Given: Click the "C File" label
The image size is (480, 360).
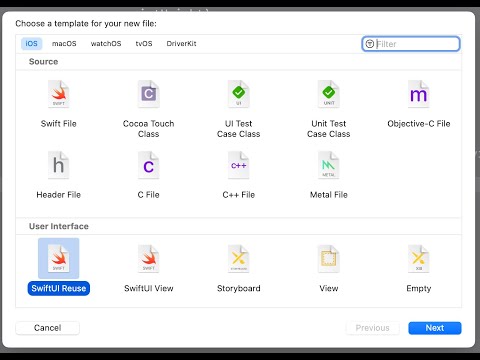Looking at the screenshot, I should (x=149, y=195).
